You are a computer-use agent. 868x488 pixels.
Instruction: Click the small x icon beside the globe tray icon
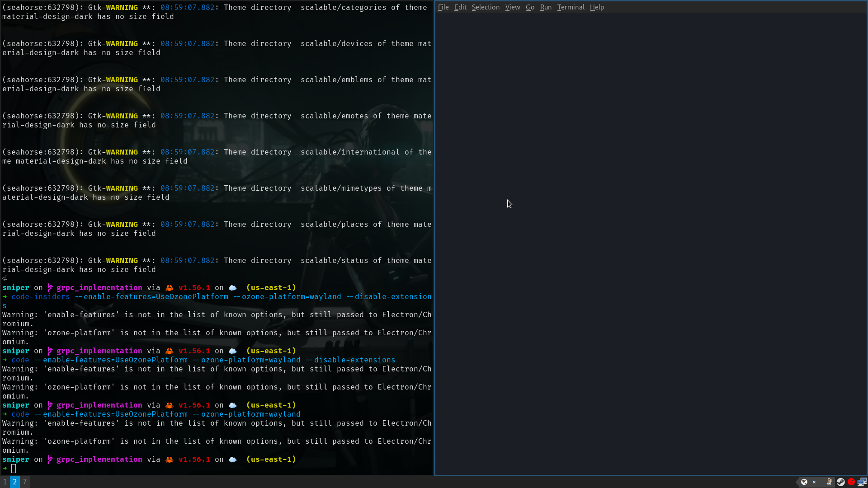814,482
